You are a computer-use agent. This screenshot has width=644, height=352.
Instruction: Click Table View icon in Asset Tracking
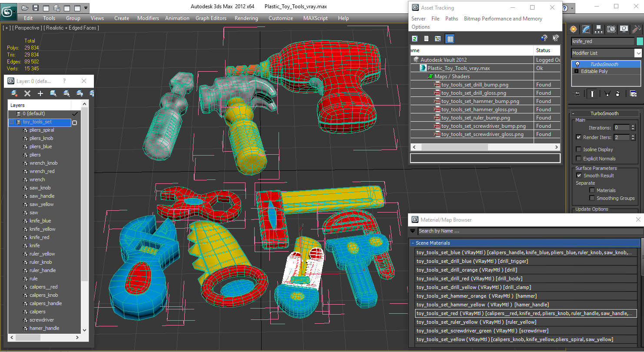point(450,39)
